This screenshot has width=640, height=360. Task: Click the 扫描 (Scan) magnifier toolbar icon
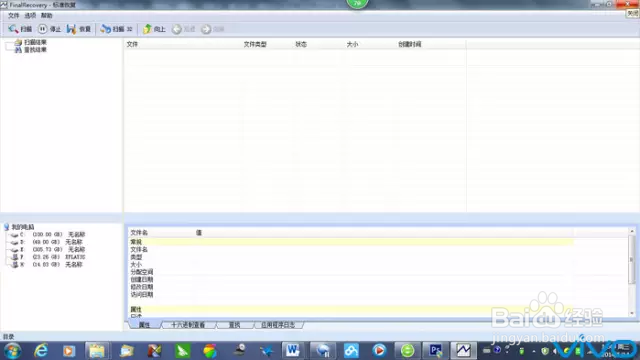click(x=13, y=29)
